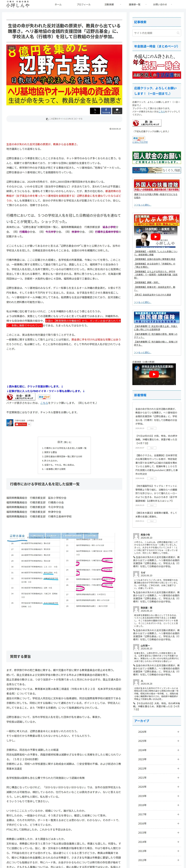Jump to TOC item 辺野古基金の賛同団体一覧に関する分析
The width and height of the screenshot is (186, 868).
[63, 457]
